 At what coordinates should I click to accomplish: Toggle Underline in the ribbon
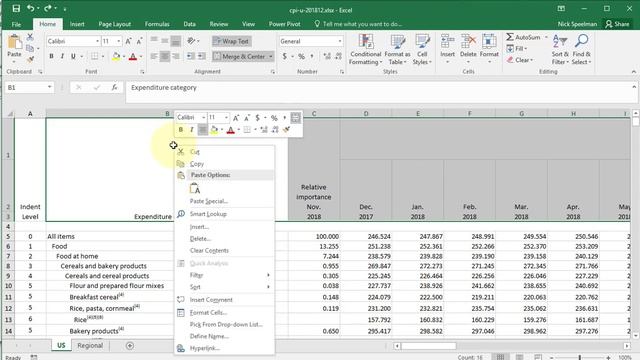click(73, 56)
